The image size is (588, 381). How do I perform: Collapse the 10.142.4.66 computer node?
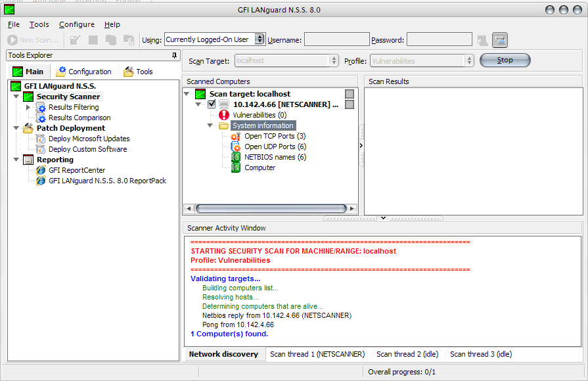[198, 104]
